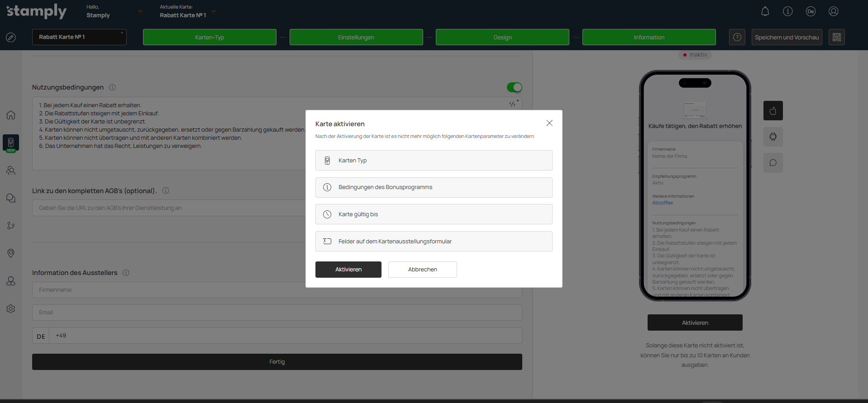Open the DE country code selector
868x403 pixels.
click(41, 336)
